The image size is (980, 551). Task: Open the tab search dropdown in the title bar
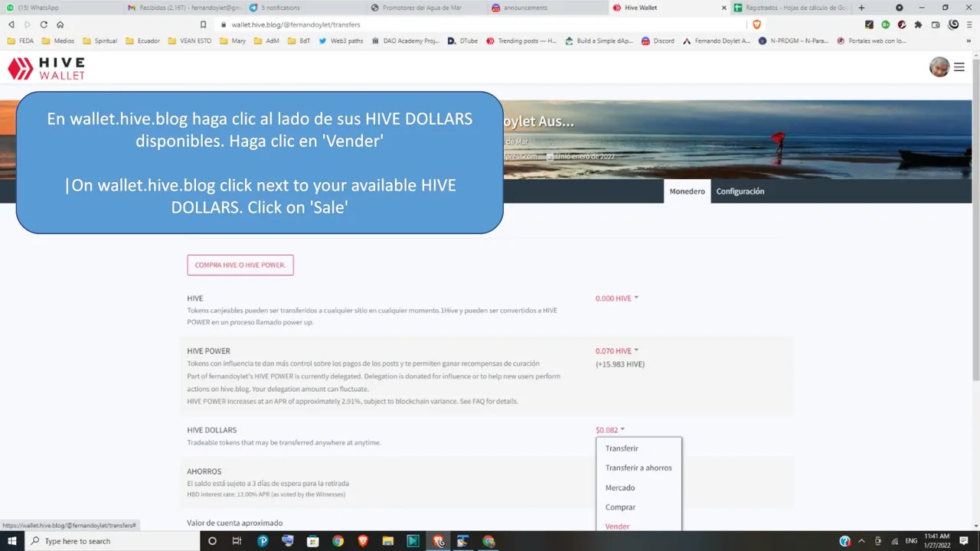click(x=899, y=8)
